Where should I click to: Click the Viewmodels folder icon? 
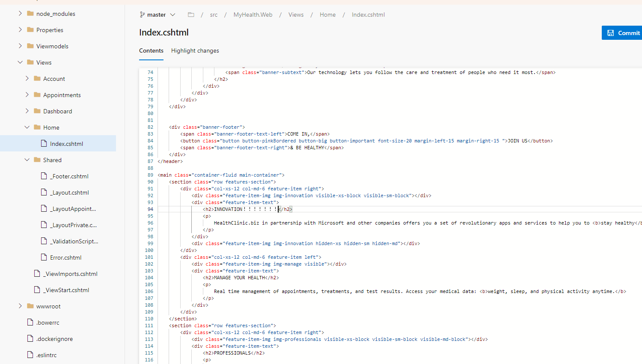tap(30, 46)
